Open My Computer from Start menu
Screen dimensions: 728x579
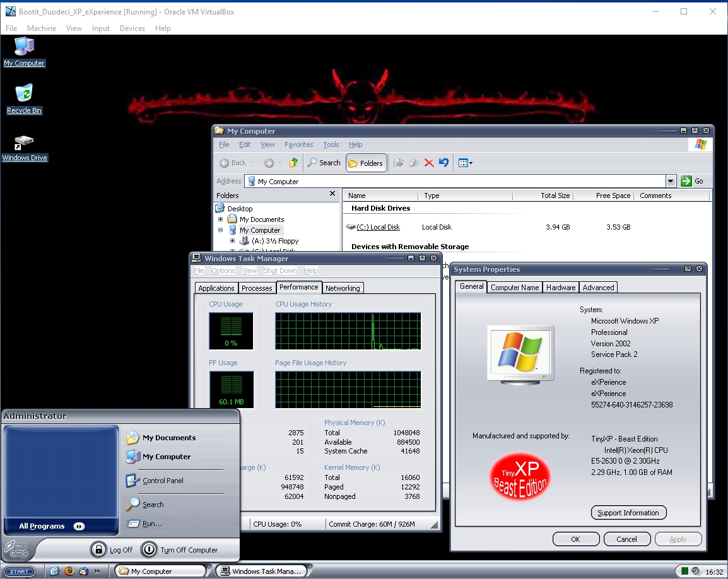pos(158,457)
